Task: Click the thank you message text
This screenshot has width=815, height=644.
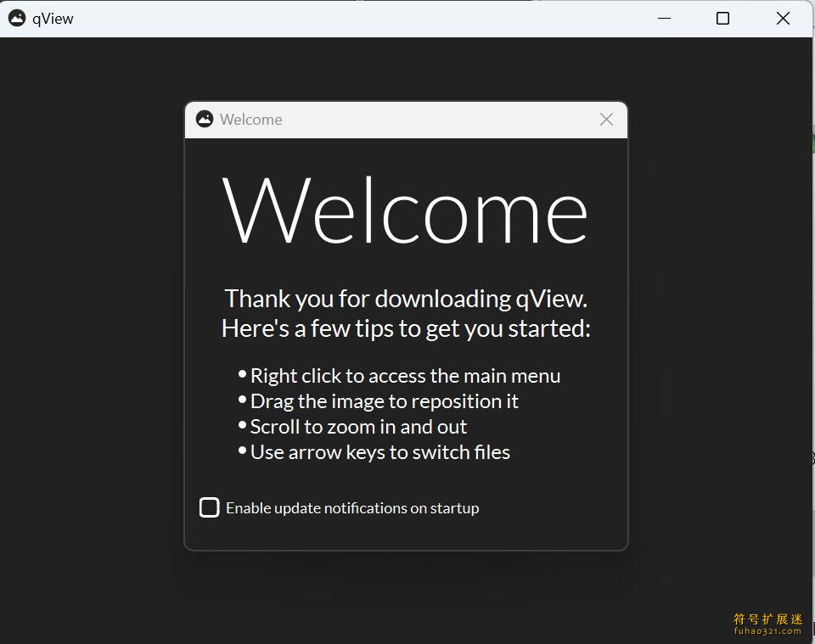Action: (x=406, y=312)
